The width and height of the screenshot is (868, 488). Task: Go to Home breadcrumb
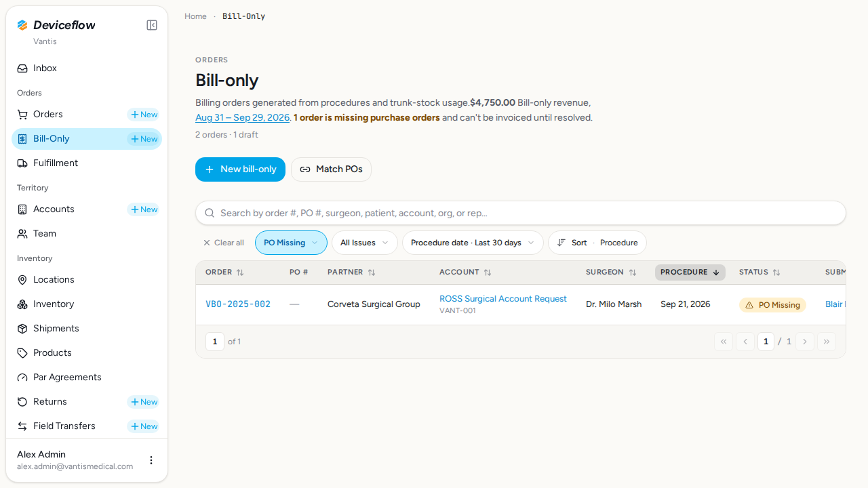[195, 16]
